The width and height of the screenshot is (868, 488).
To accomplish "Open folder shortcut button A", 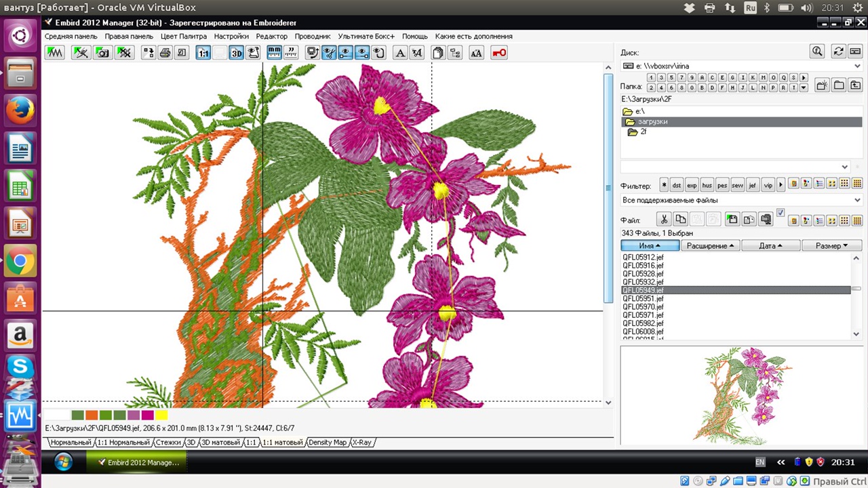I will coord(702,77).
